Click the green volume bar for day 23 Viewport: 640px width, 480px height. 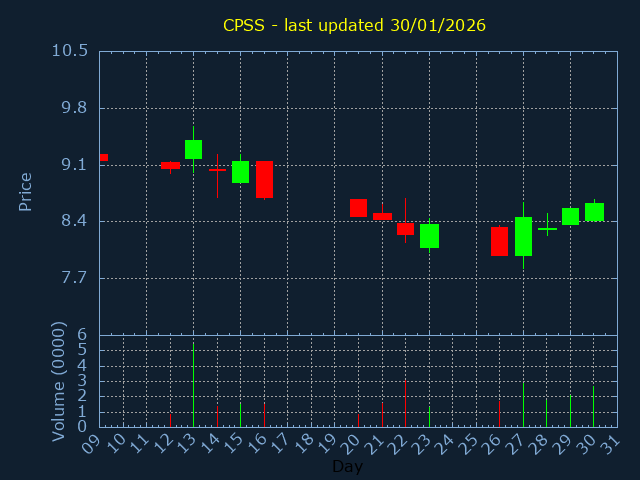[x=429, y=416]
